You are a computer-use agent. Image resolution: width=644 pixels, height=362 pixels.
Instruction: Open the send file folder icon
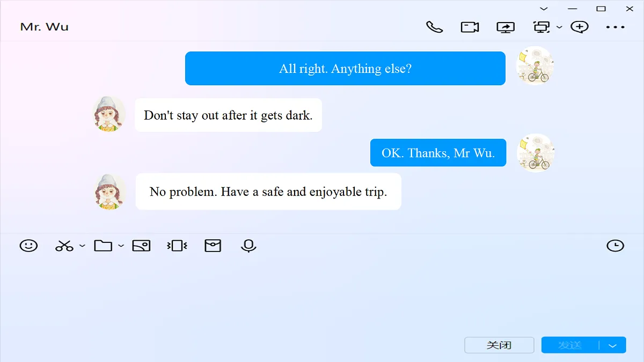(103, 246)
